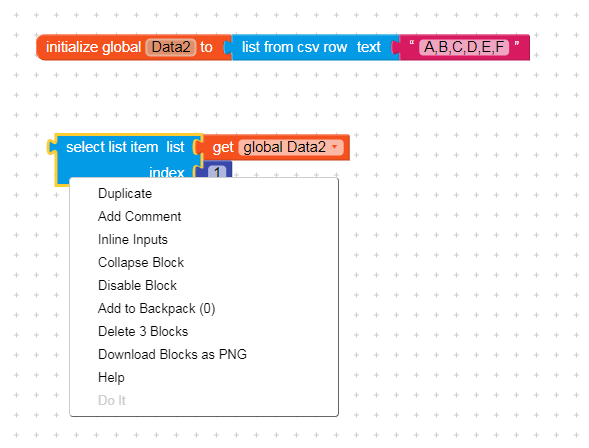Click the blue number block at index
Screen dimensions: 589x448
coord(214,170)
